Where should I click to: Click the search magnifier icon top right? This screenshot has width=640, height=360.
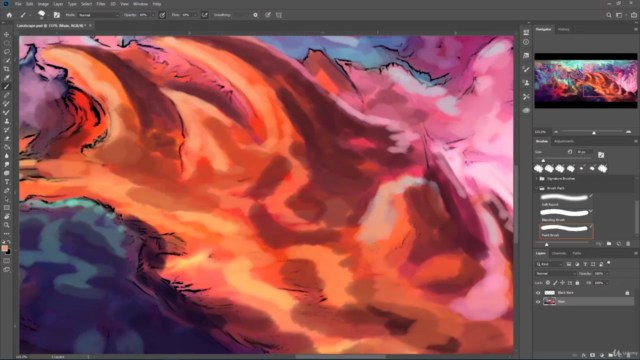pyautogui.click(x=609, y=15)
